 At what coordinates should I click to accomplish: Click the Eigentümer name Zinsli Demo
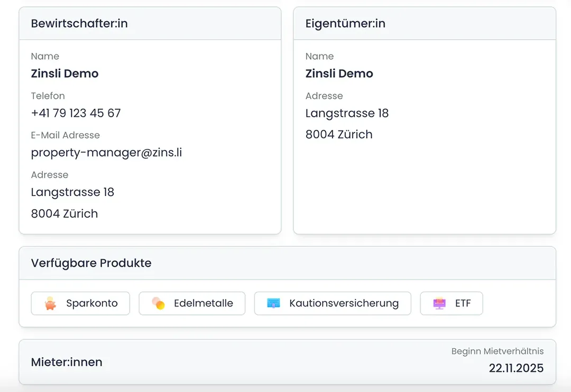pyautogui.click(x=339, y=73)
